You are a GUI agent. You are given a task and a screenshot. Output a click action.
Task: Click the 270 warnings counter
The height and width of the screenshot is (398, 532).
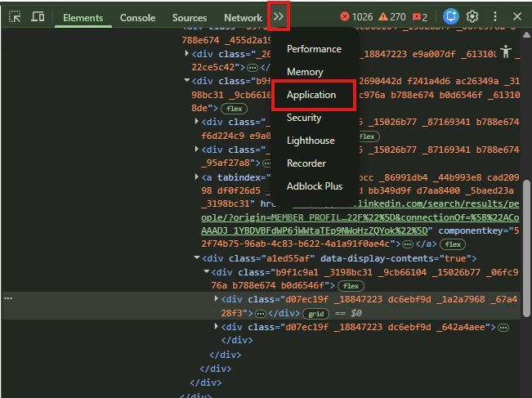(392, 16)
